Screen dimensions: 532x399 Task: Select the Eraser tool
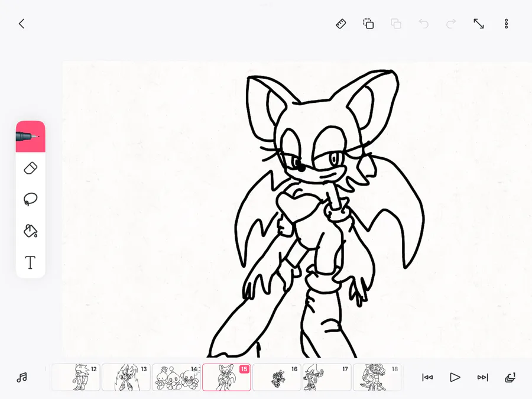31,168
